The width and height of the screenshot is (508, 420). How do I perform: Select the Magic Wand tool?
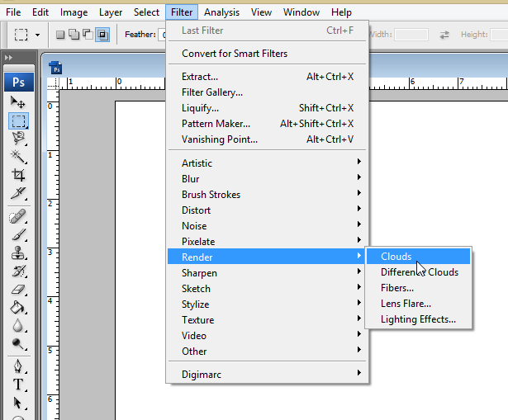(x=17, y=156)
